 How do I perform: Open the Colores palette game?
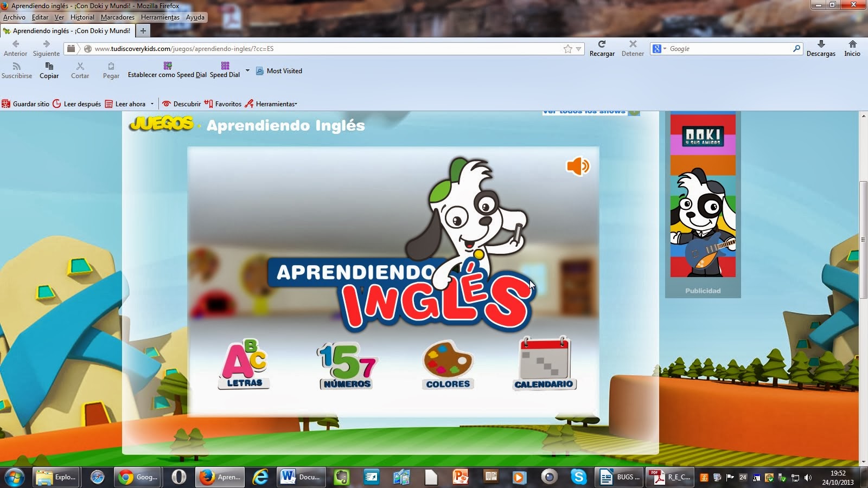pyautogui.click(x=448, y=365)
